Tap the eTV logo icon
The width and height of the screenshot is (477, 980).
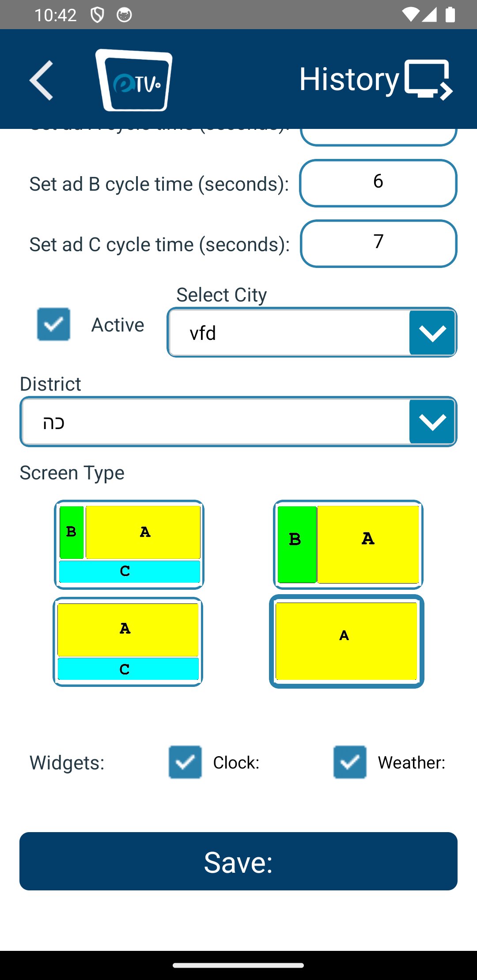pyautogui.click(x=134, y=80)
